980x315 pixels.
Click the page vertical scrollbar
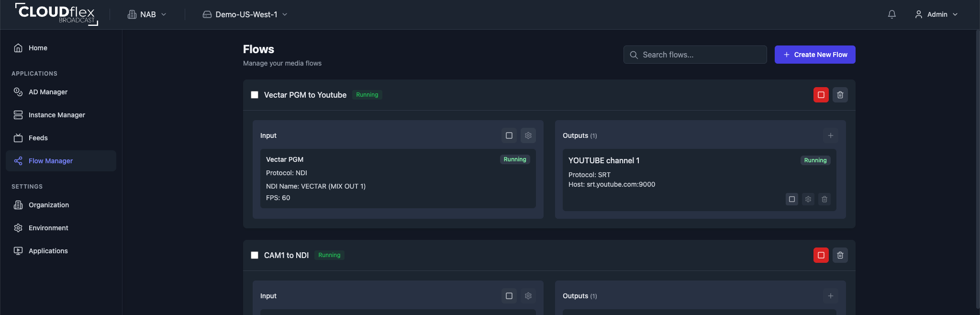977,169
